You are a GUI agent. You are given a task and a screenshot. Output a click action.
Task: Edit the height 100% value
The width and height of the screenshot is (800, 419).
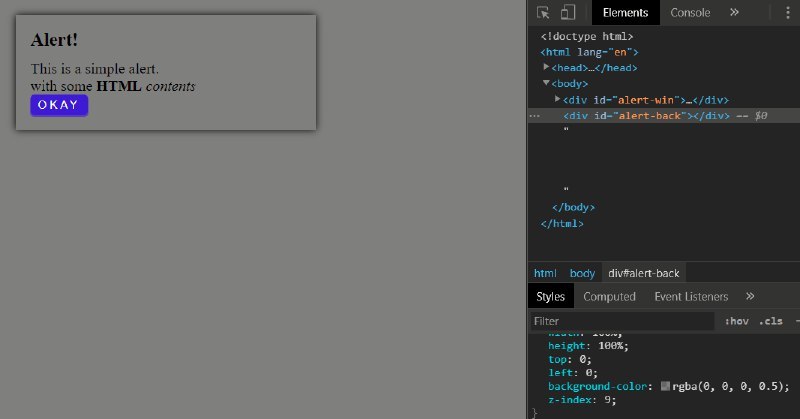point(610,346)
